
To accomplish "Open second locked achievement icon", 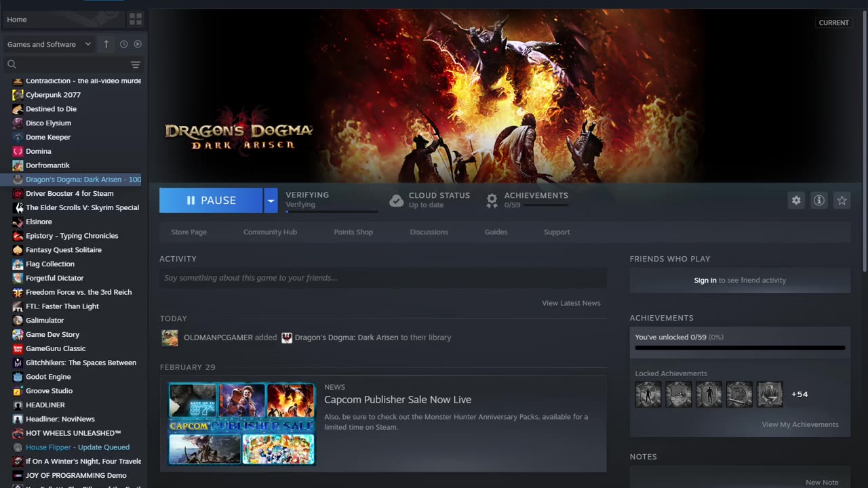I will point(678,394).
